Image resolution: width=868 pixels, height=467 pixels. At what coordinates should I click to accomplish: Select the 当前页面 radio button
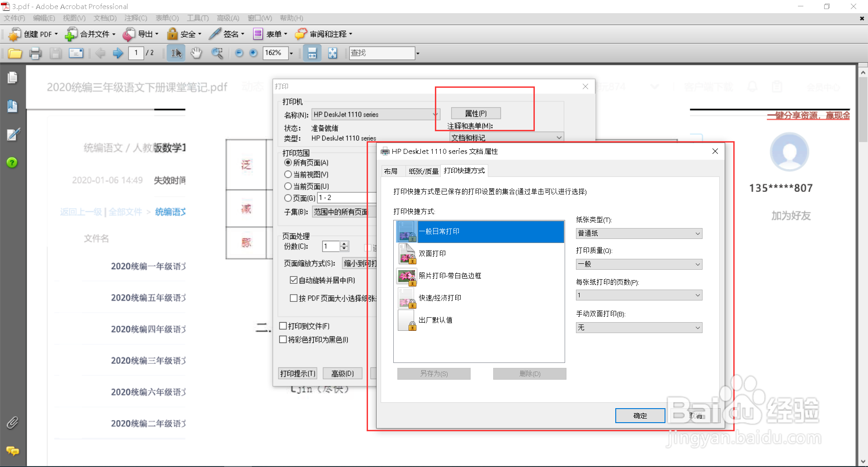(x=288, y=186)
